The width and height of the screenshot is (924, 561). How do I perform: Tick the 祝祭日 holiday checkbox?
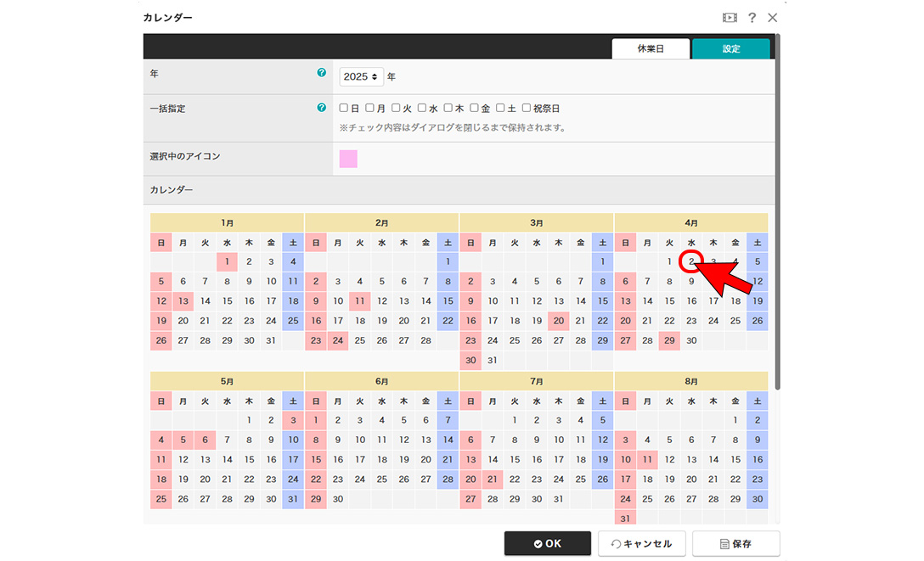(527, 108)
